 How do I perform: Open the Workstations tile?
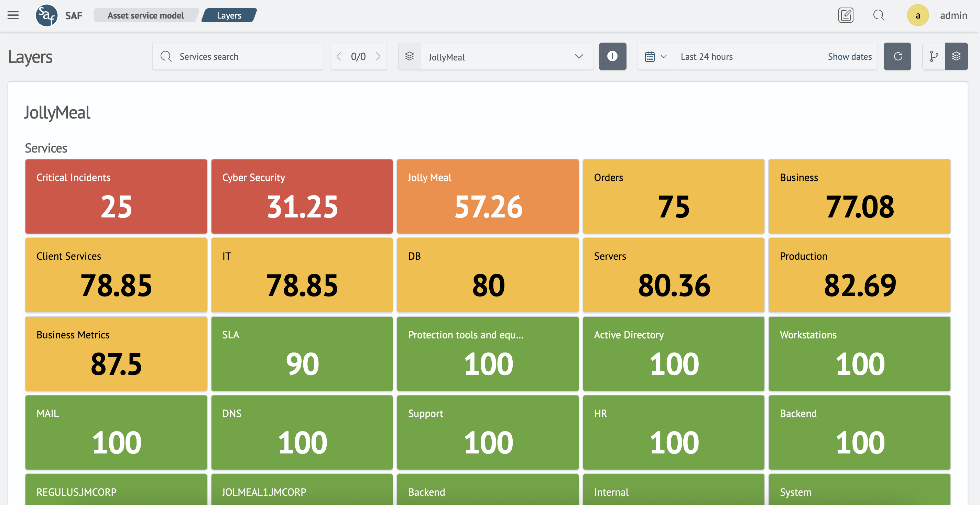[859, 353]
